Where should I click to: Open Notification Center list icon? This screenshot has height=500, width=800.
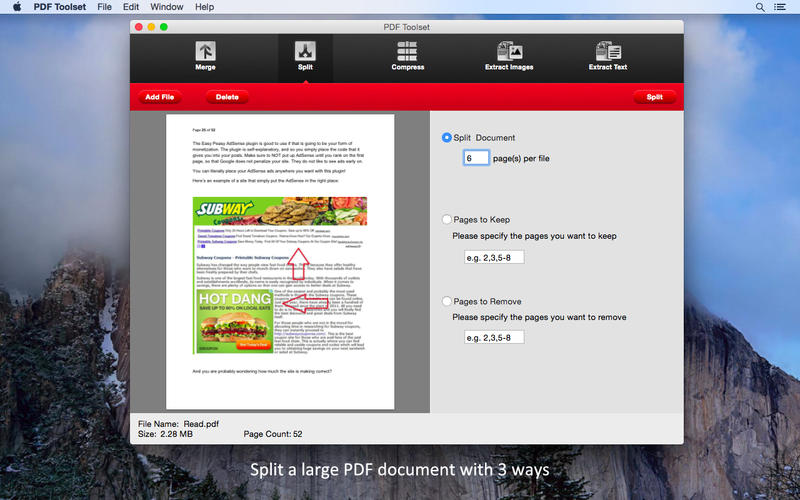(x=779, y=7)
